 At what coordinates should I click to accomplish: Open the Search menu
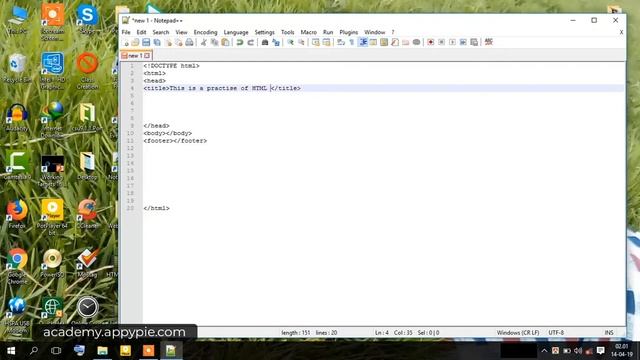pyautogui.click(x=161, y=32)
